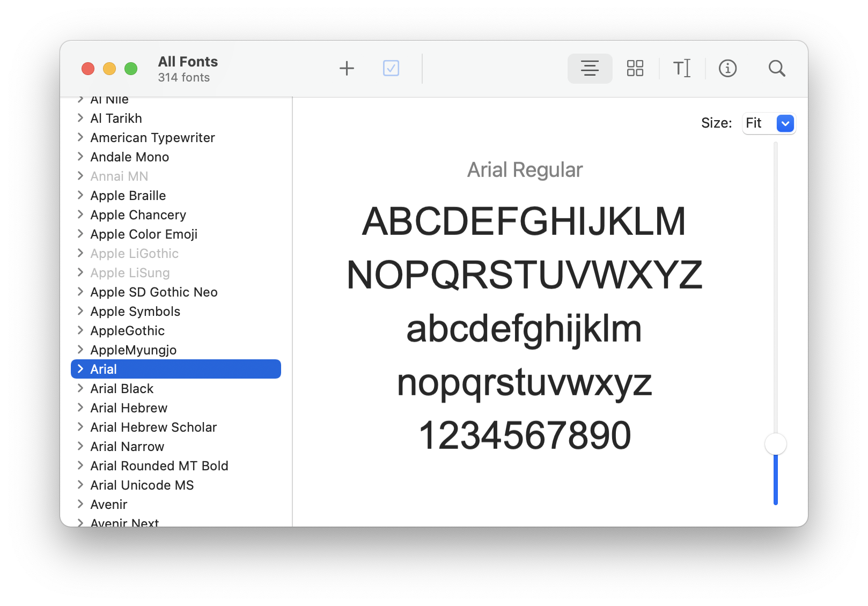
Task: Expand the Annai MN family
Action: (80, 176)
